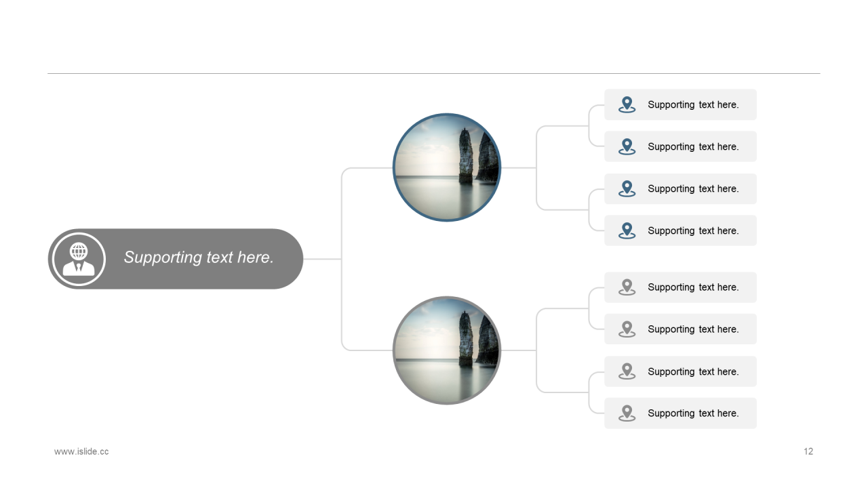Click the third gray location pin icon
This screenshot has width=868, height=488.
coord(627,371)
